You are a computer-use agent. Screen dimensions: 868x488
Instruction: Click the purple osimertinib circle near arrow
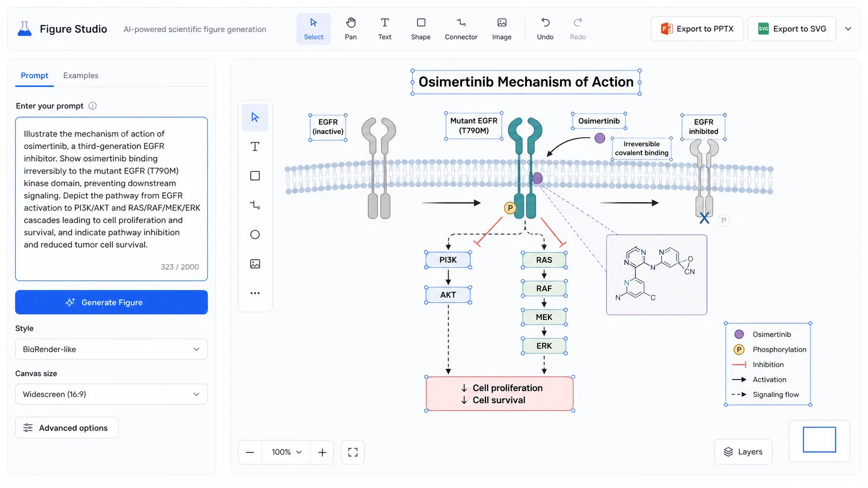click(599, 138)
